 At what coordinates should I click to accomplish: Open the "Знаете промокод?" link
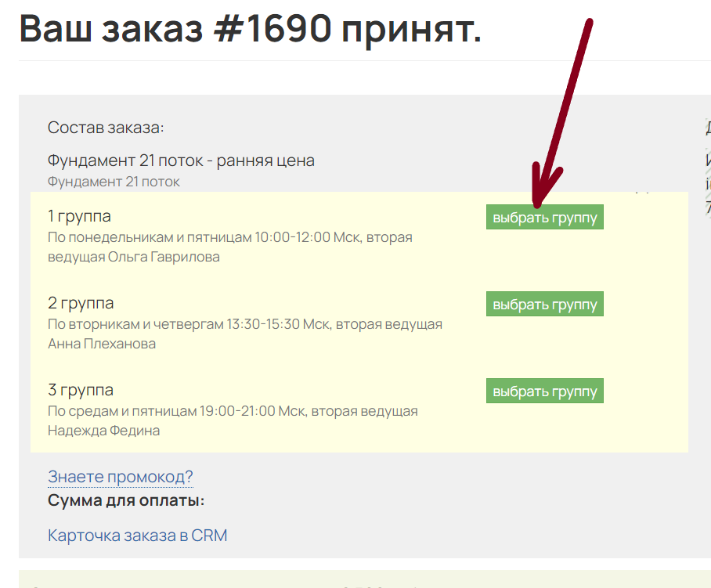[x=120, y=477]
